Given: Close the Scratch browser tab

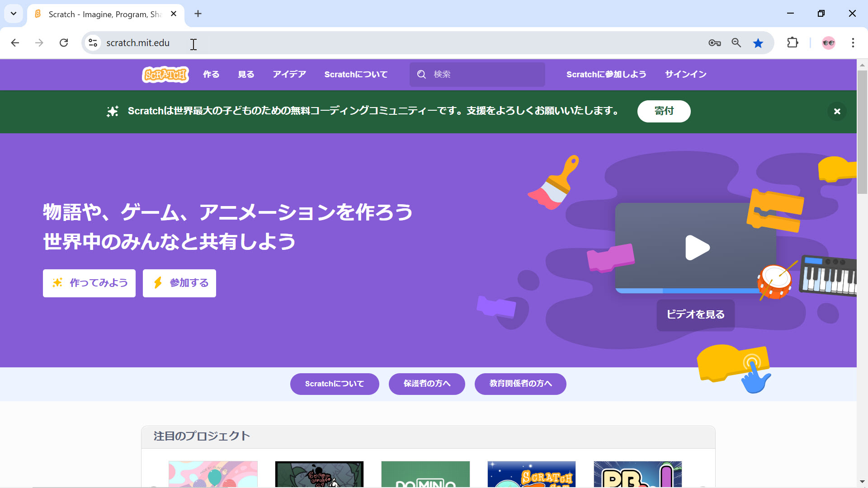Looking at the screenshot, I should [x=174, y=14].
